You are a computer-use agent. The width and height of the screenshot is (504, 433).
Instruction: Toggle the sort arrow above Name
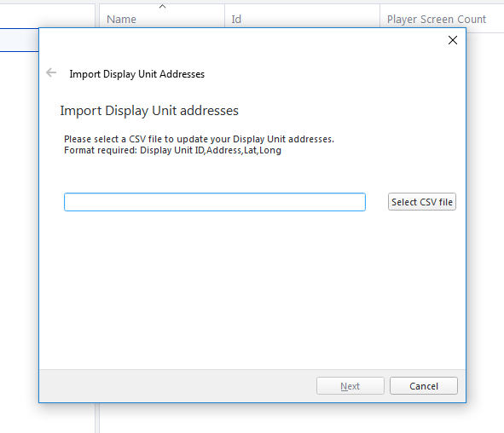coord(162,7)
